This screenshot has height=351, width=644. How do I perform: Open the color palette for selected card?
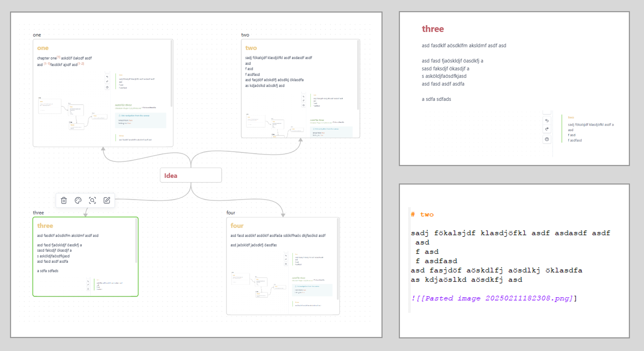78,201
